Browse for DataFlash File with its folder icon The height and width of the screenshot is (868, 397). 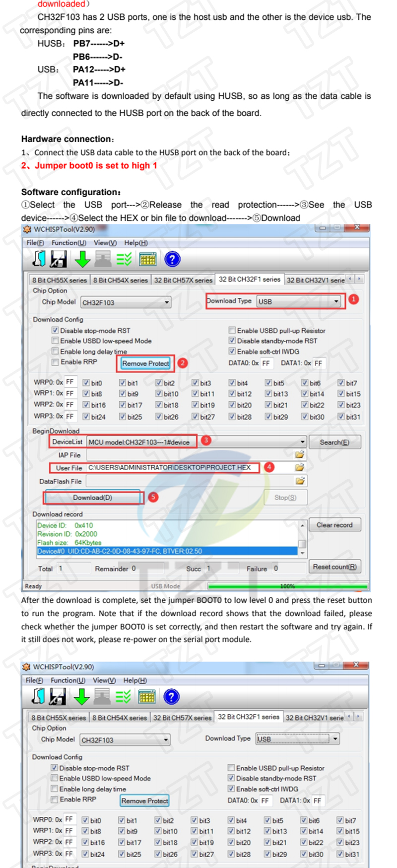point(300,481)
